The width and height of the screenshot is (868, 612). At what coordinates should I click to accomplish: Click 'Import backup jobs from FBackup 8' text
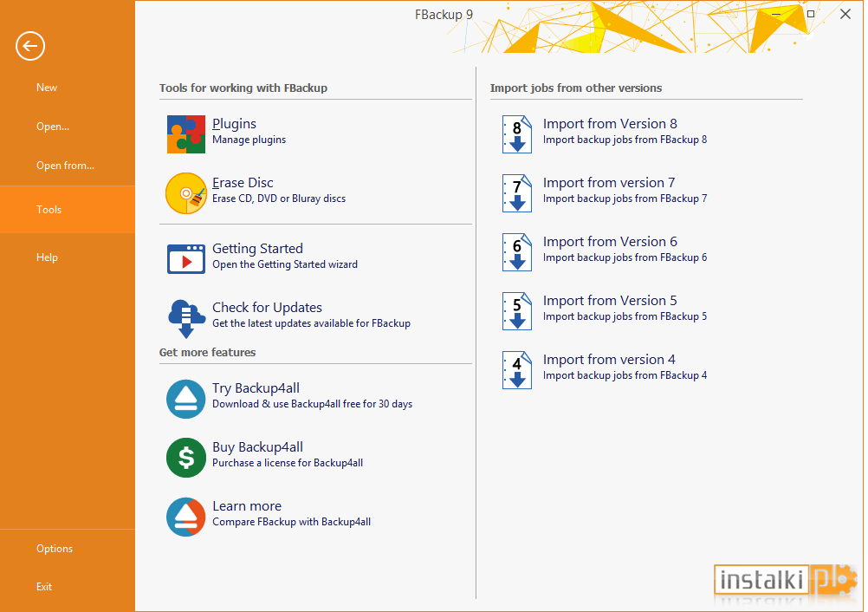point(625,140)
